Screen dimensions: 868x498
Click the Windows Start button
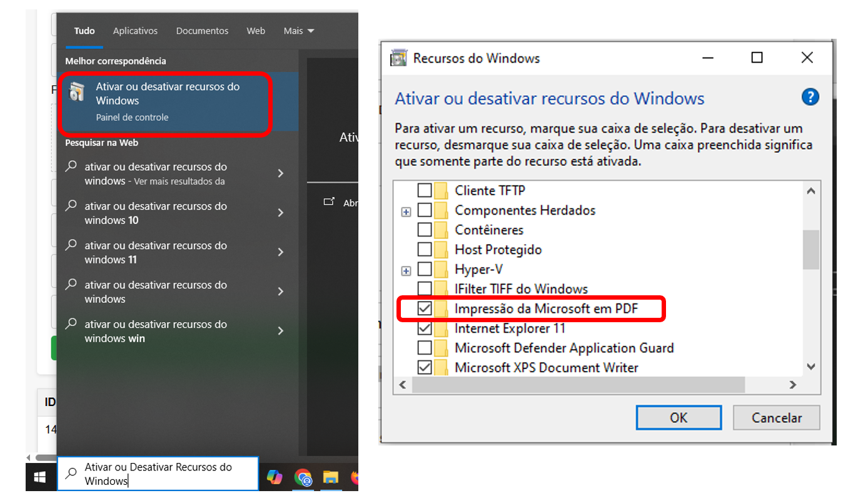pyautogui.click(x=40, y=478)
